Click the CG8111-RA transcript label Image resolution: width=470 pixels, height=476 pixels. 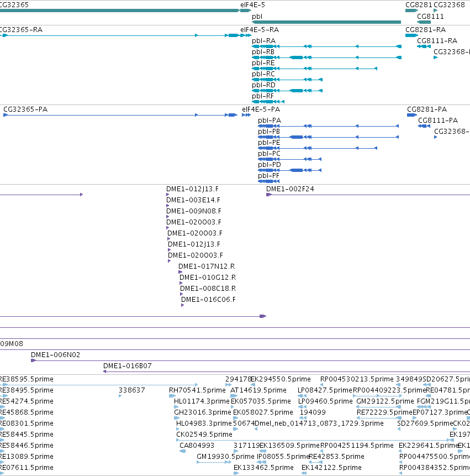[x=437, y=41]
